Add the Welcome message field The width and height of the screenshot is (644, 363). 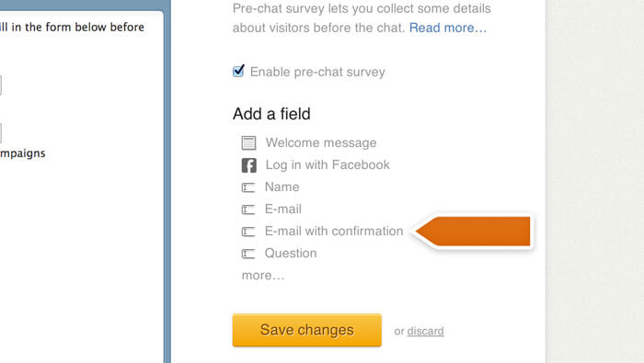point(321,142)
